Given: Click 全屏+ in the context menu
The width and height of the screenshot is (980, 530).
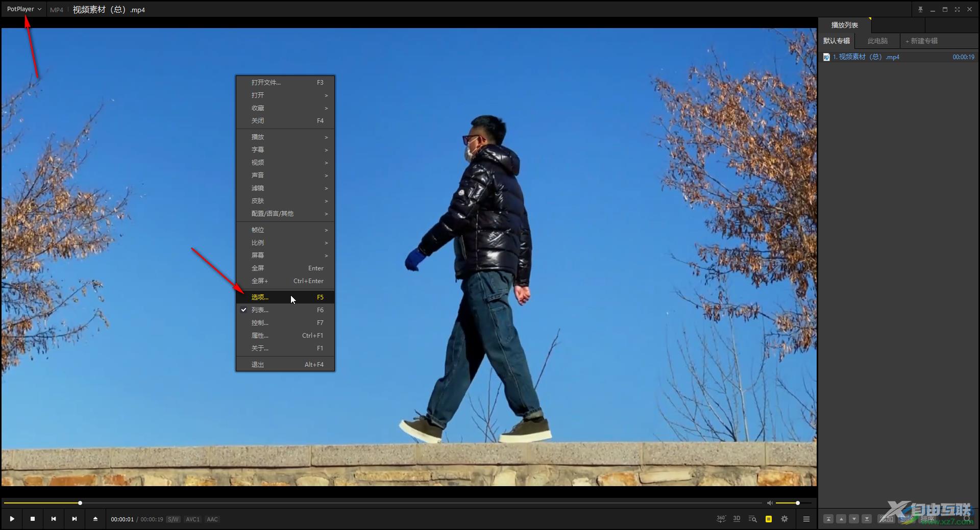Looking at the screenshot, I should tap(285, 281).
